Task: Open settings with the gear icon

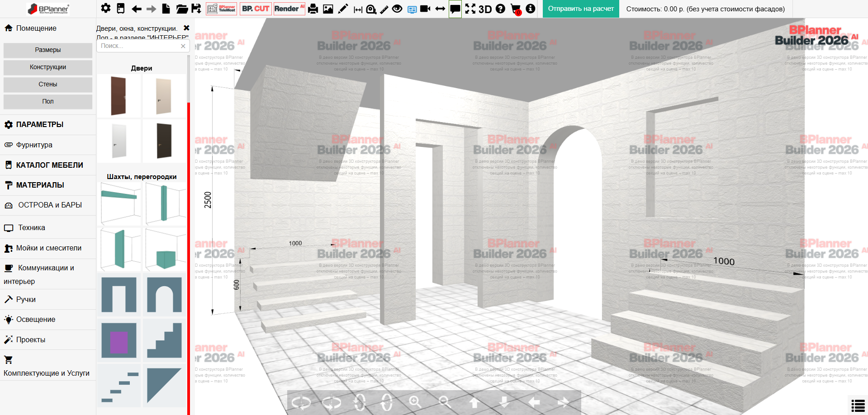Action: pyautogui.click(x=105, y=9)
